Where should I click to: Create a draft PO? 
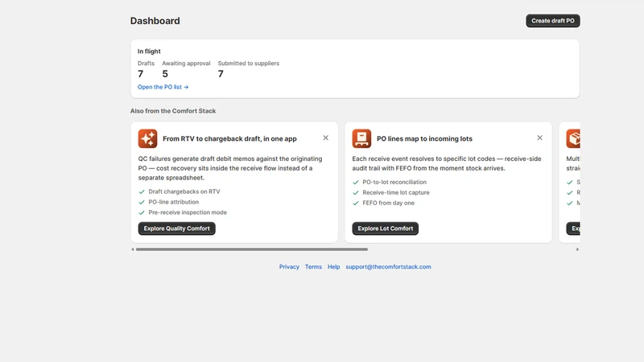click(553, 21)
